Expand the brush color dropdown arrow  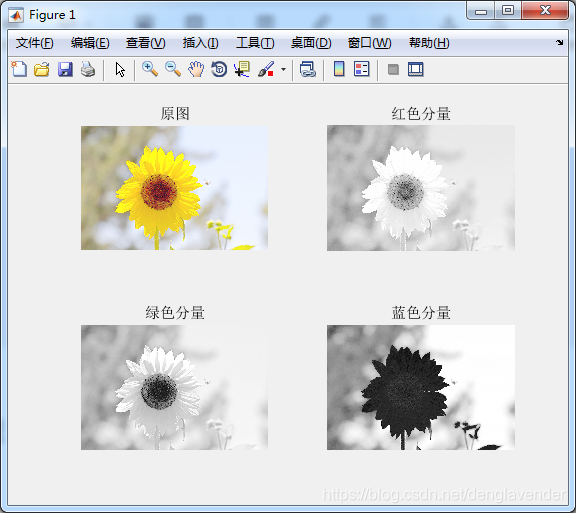pos(283,69)
